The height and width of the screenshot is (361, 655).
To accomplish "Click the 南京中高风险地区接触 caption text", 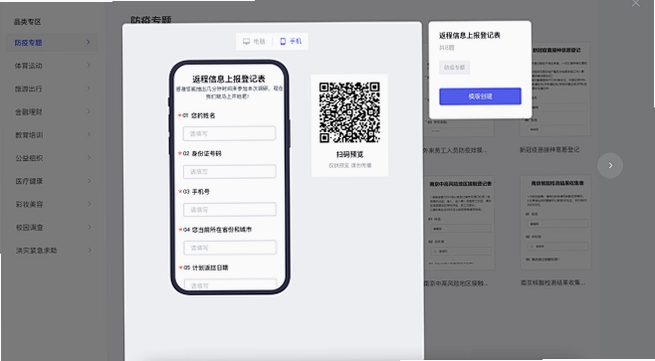I will tap(456, 283).
